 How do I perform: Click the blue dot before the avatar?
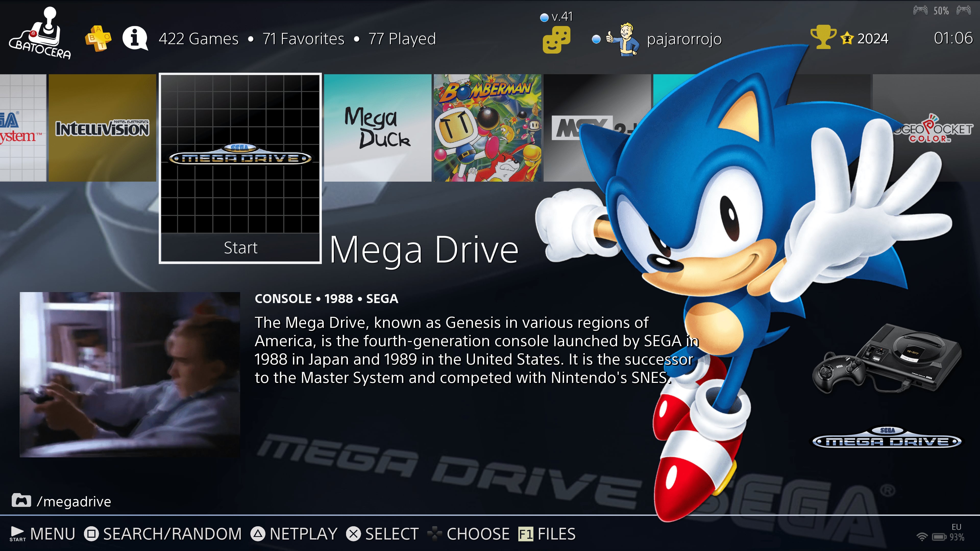596,39
